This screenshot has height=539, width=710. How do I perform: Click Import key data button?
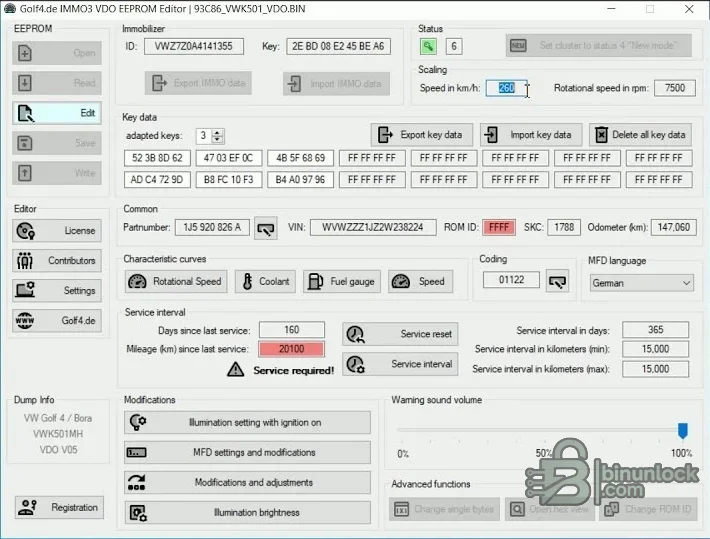pyautogui.click(x=531, y=135)
